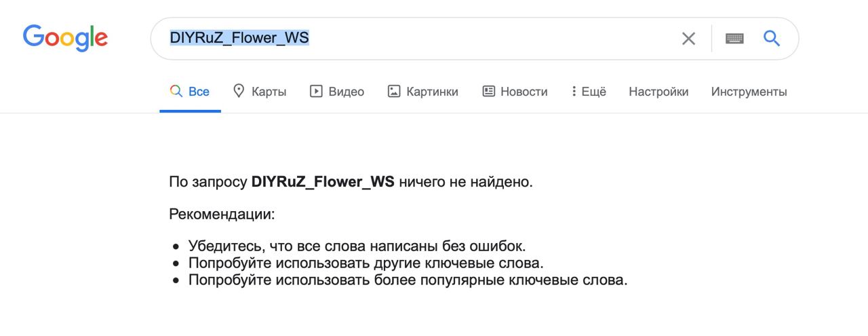868x336 pixels.
Task: Open the on-screen keyboard icon
Action: (x=734, y=39)
